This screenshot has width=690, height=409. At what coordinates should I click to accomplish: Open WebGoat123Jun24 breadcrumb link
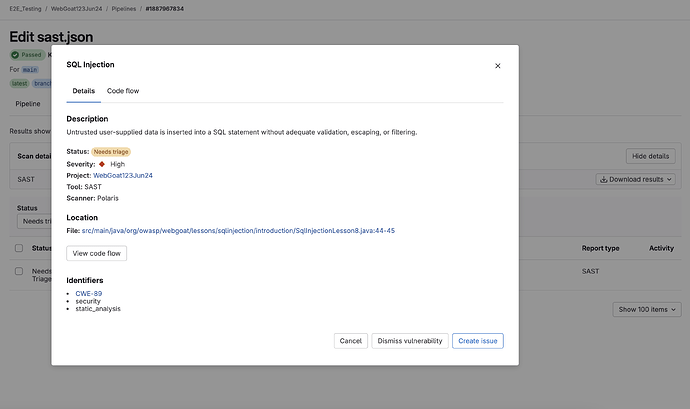pos(77,8)
